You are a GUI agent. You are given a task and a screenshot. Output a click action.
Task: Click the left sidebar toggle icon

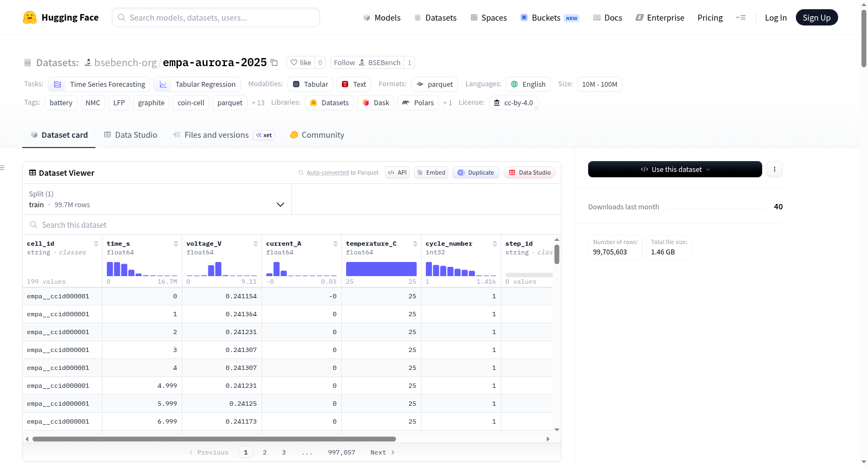tap(2, 168)
